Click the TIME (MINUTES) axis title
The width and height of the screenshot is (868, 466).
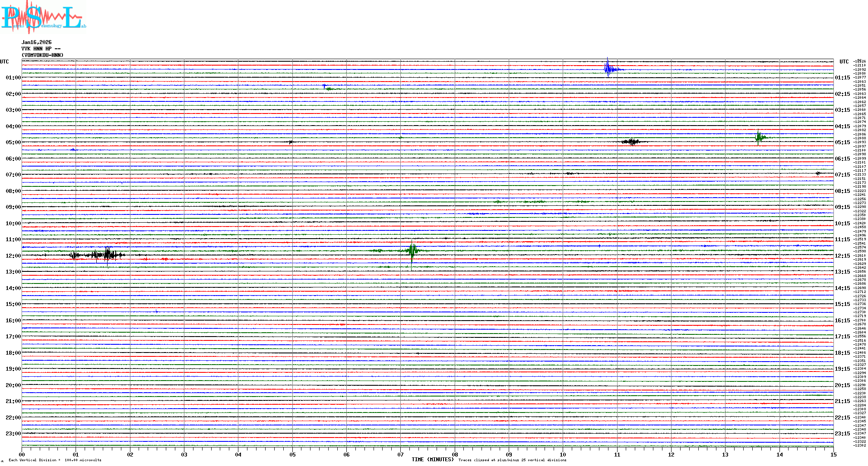(x=432, y=460)
